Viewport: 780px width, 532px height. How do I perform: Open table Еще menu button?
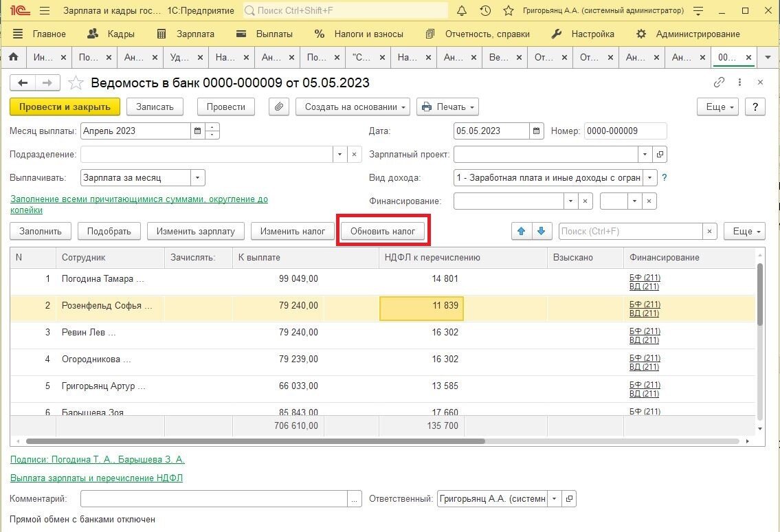745,231
